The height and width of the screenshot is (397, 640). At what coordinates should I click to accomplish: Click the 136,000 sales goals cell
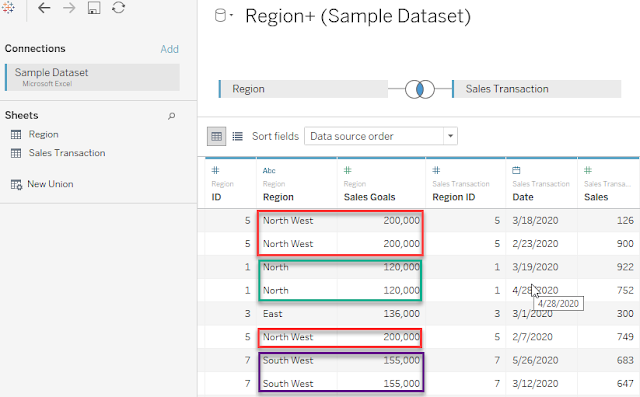click(402, 314)
